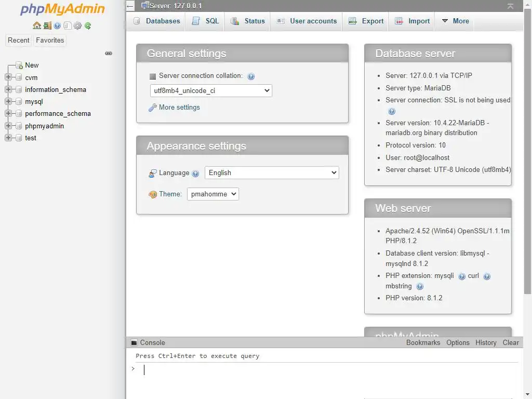Click the wrench icon beside More settings
532x399 pixels.
tap(152, 108)
